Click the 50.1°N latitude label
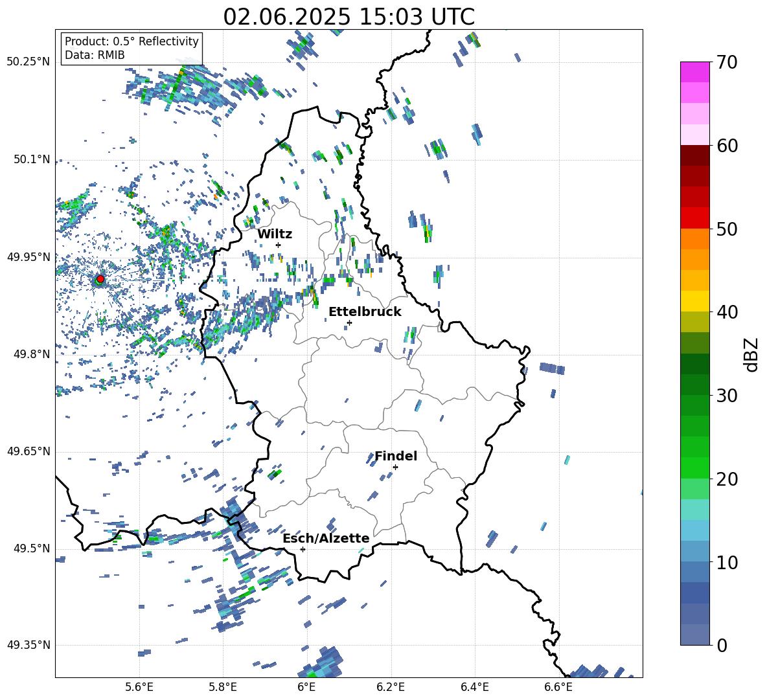The image size is (767, 700). [32, 159]
